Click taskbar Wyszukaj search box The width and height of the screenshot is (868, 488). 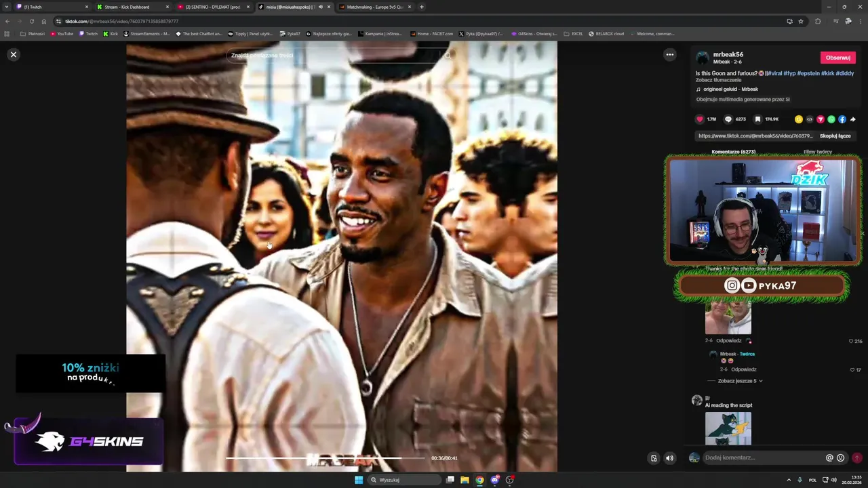tap(405, 480)
